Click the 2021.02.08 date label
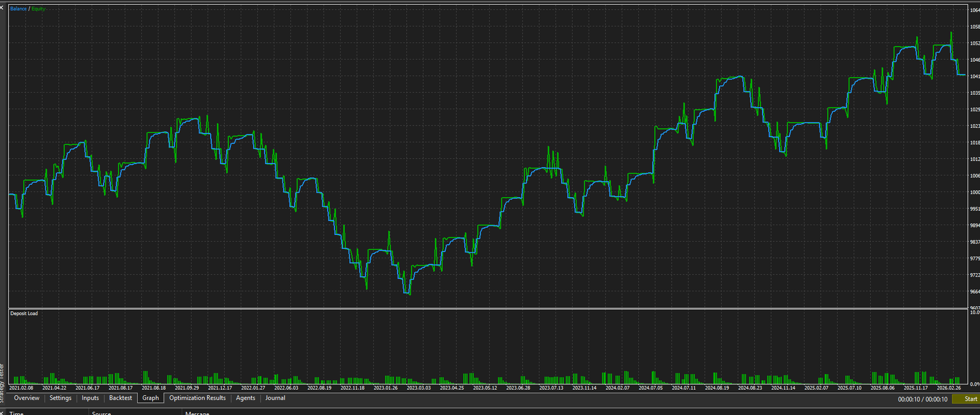 click(x=21, y=387)
